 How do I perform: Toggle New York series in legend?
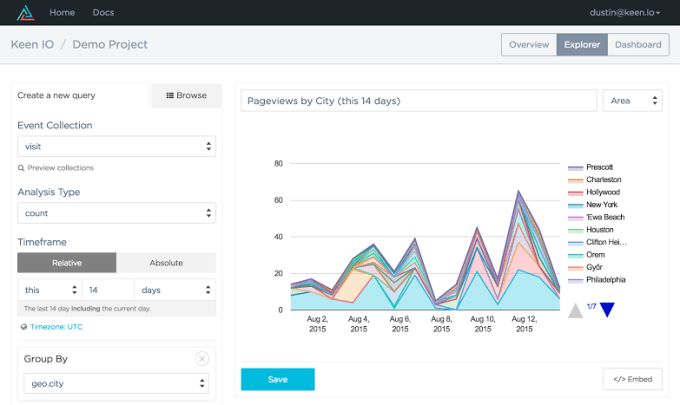pos(603,204)
